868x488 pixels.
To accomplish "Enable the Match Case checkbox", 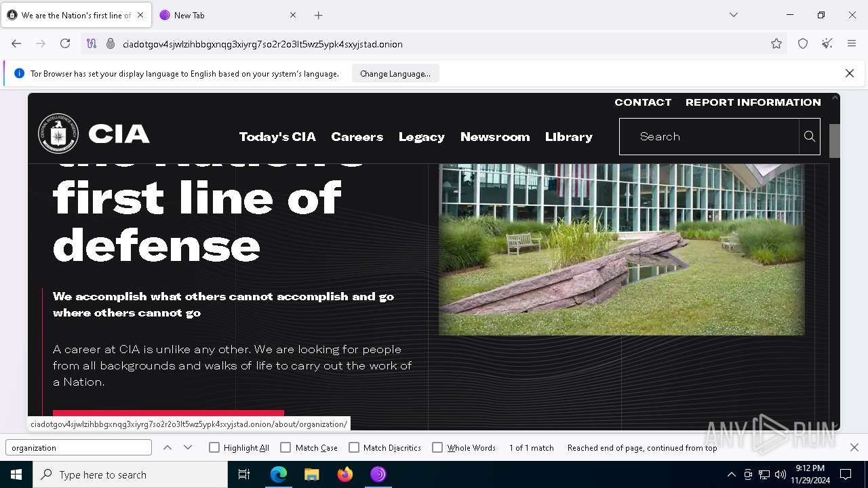I will click(285, 447).
